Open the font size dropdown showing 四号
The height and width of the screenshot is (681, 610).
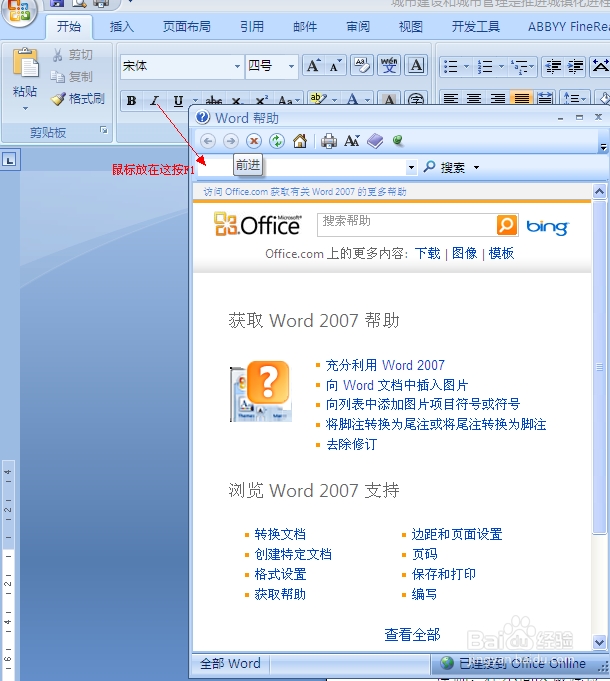(291, 66)
